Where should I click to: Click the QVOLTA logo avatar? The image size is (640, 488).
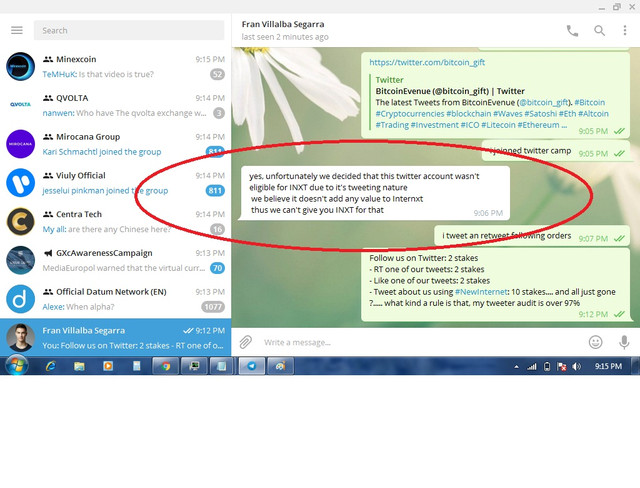[20, 105]
